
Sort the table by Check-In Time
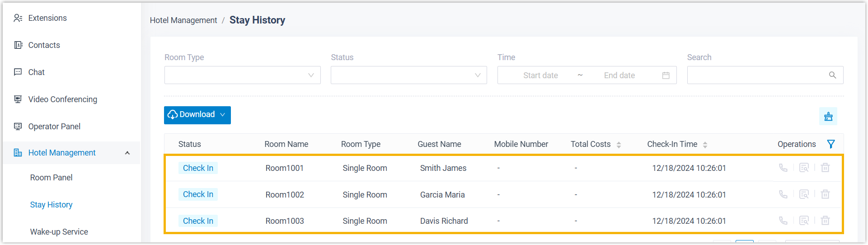pyautogui.click(x=705, y=145)
